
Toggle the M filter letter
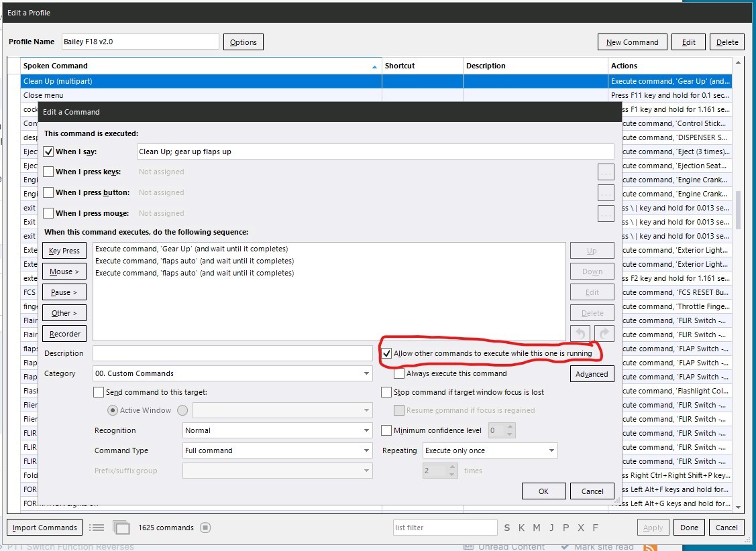[536, 528]
